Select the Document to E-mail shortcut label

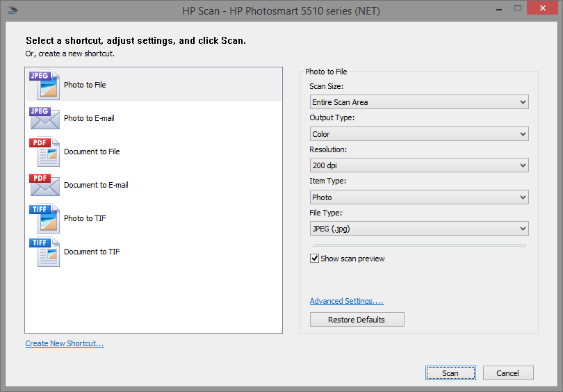[96, 186]
